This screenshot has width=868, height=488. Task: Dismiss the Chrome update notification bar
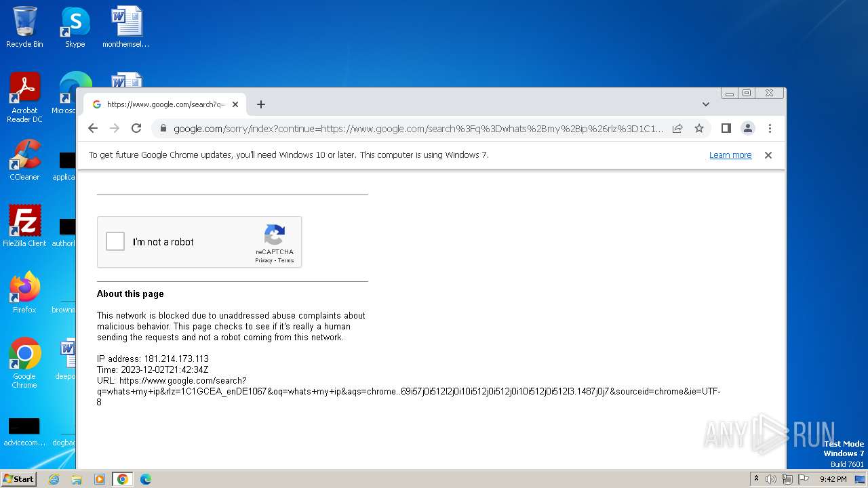pos(768,155)
